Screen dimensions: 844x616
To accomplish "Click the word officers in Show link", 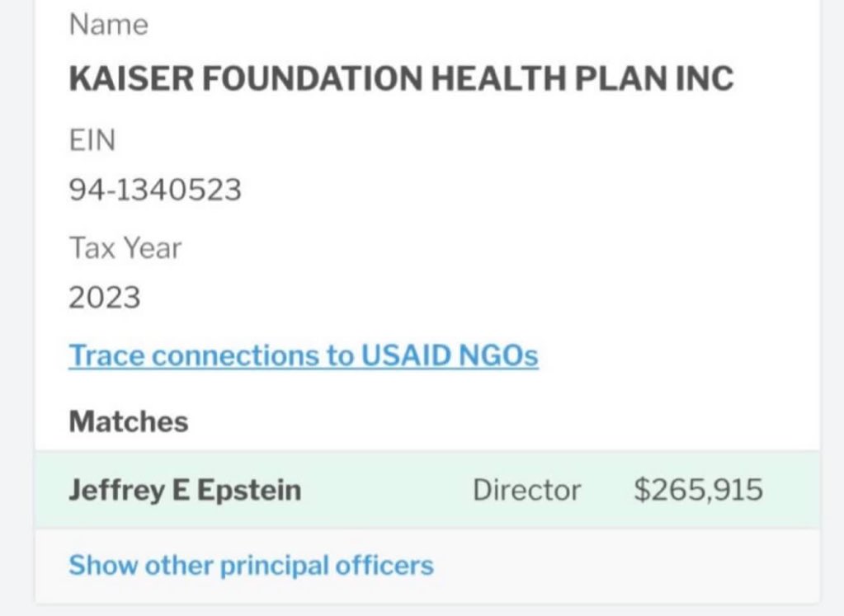I will pyautogui.click(x=387, y=566).
